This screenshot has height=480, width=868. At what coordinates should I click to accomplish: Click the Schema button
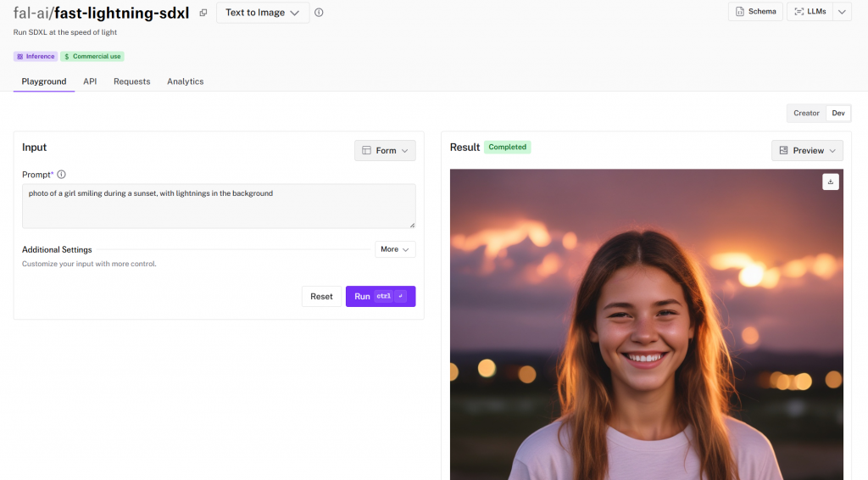click(755, 12)
